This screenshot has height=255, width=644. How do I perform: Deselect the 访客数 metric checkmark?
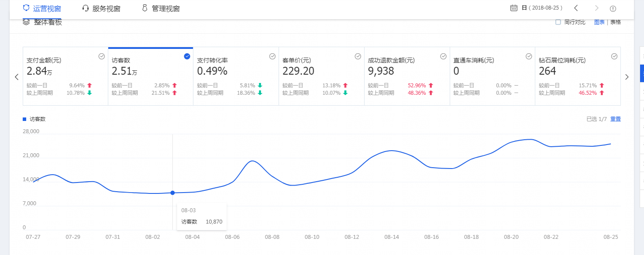click(187, 56)
